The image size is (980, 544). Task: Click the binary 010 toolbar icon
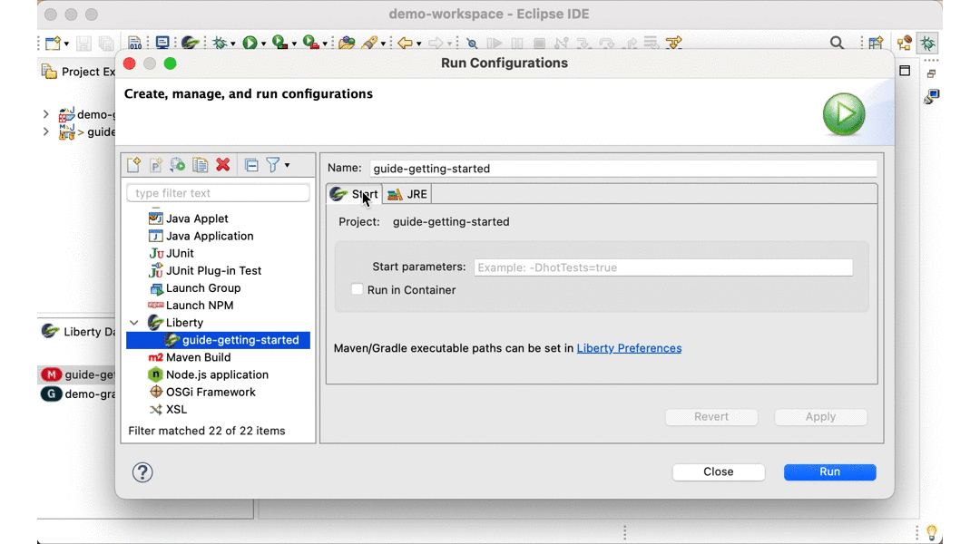pos(135,44)
